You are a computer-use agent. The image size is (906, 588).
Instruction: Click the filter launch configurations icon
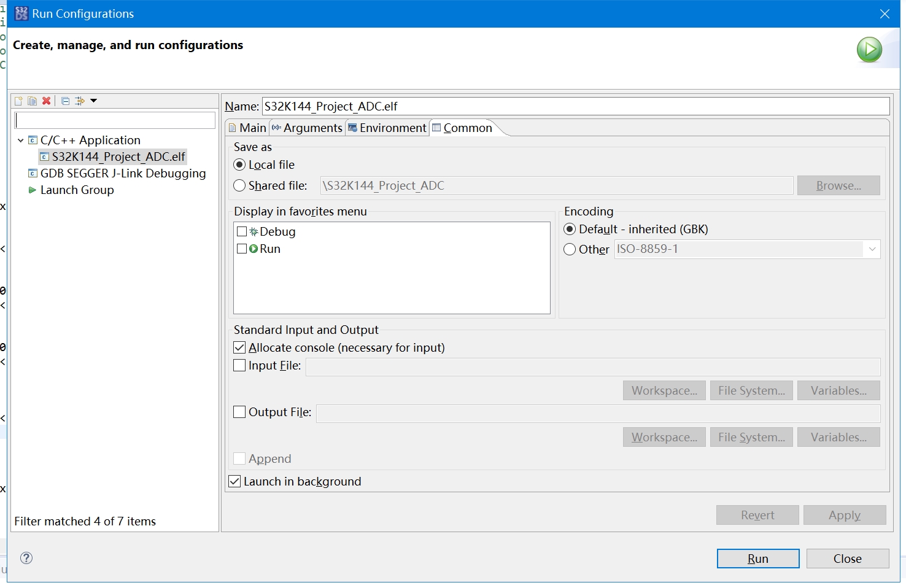tap(80, 101)
